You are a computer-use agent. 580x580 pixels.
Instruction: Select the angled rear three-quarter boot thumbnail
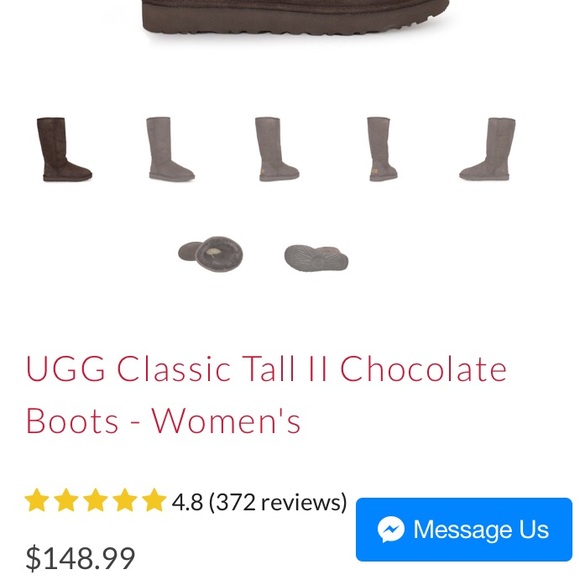coord(277,149)
